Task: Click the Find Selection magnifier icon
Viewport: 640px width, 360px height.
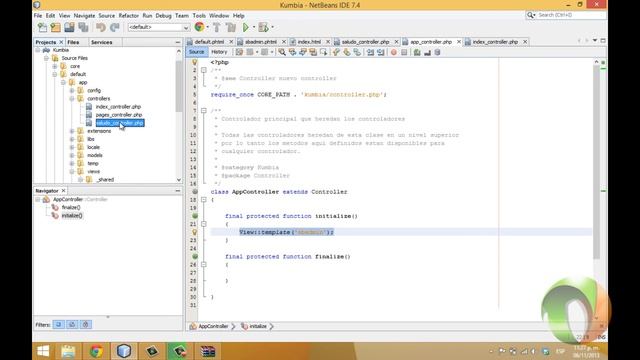Action: 282,52
